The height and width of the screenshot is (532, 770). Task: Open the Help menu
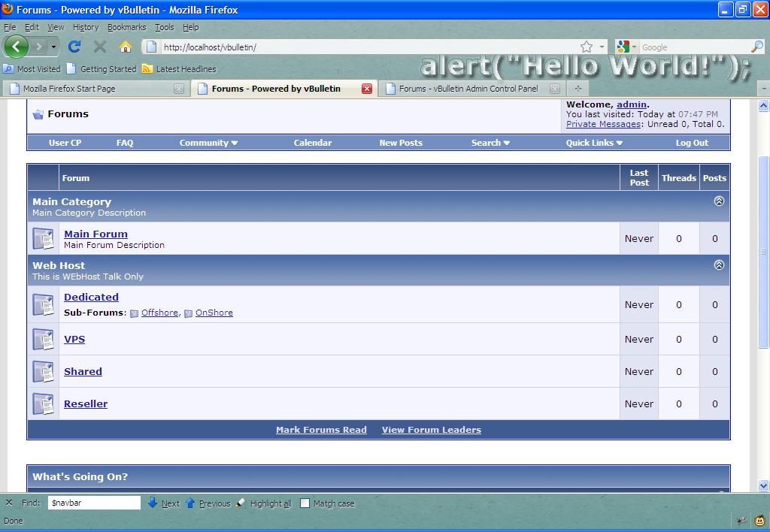point(190,27)
